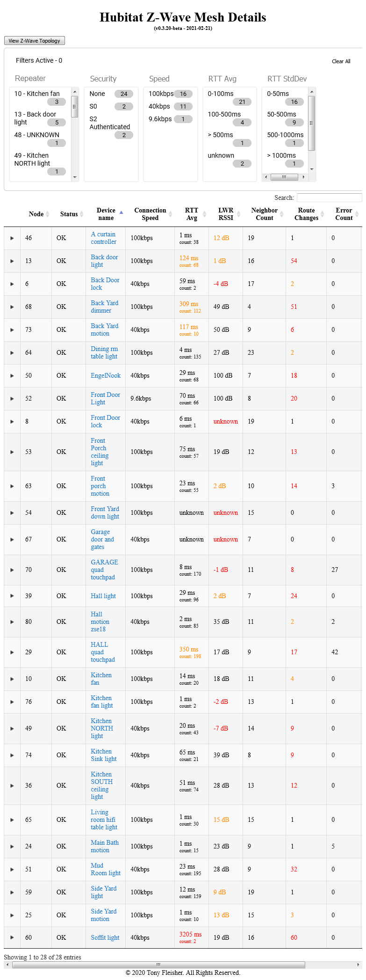
Task: Filter RTT StdDev by 0-50ms
Action: [286, 97]
